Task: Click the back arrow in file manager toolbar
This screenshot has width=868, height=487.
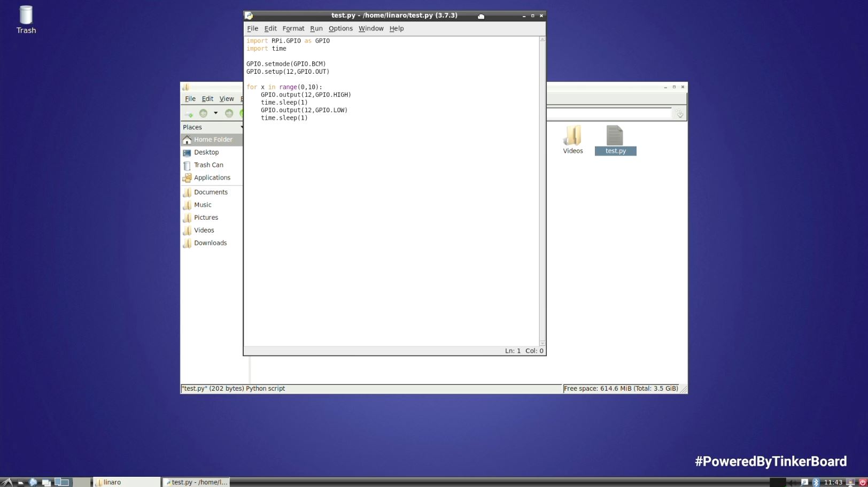Action: (203, 113)
